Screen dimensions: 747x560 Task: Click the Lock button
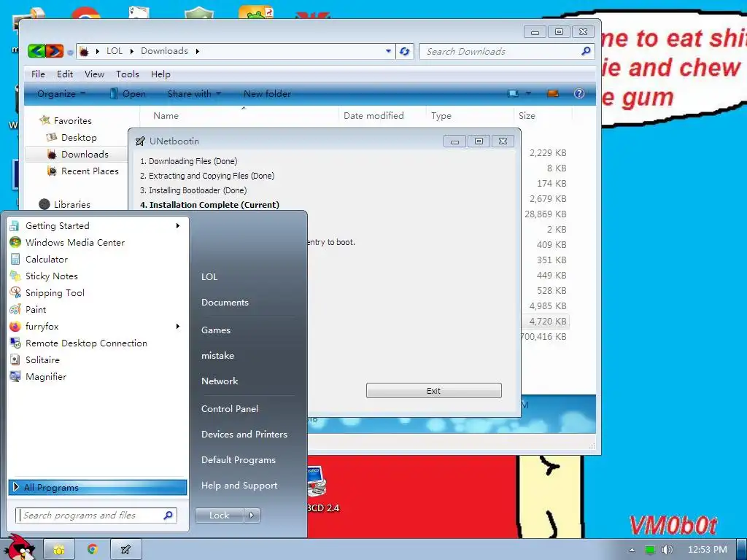coord(219,516)
